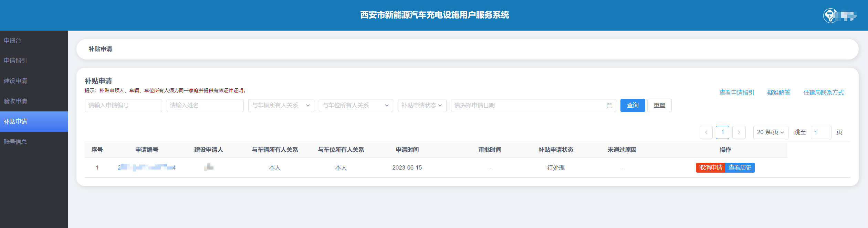Go to next page arrow
Image resolution: width=868 pixels, height=228 pixels.
739,132
